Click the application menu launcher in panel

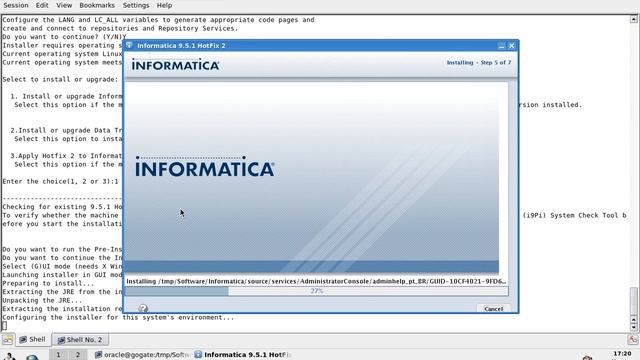point(9,357)
